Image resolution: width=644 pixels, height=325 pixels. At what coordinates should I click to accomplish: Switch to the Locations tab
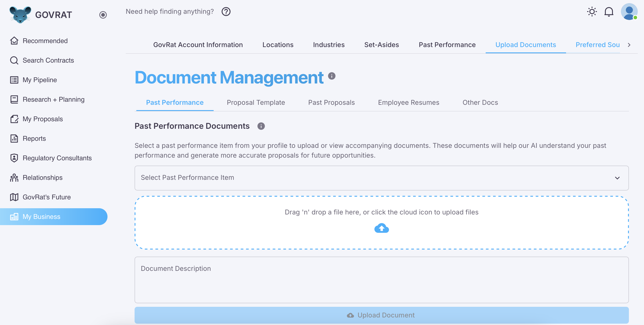[278, 45]
